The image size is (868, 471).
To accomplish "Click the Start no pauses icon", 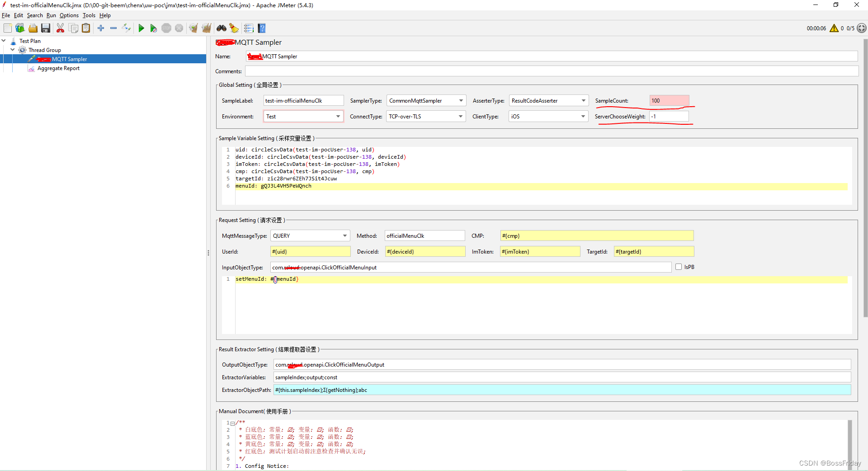I will (x=154, y=28).
